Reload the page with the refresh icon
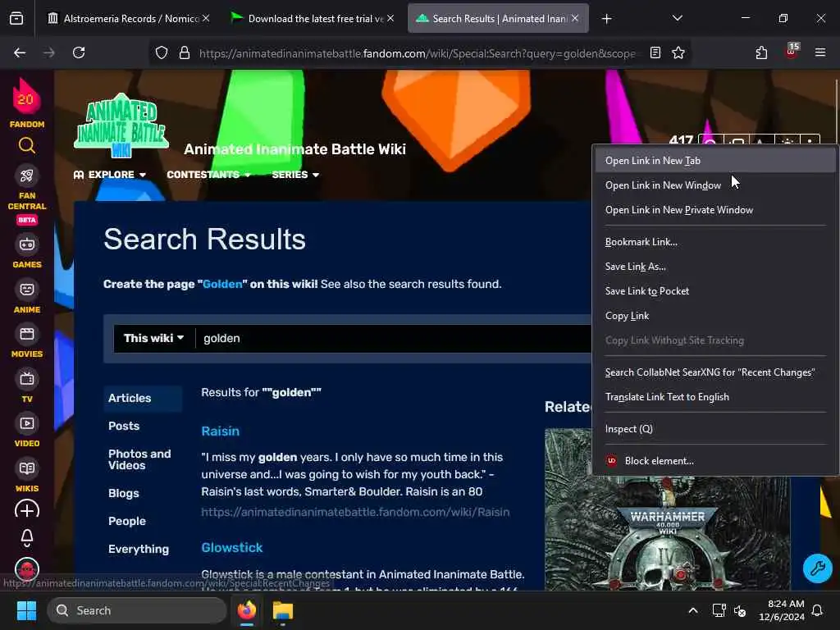The height and width of the screenshot is (630, 840). 79,52
